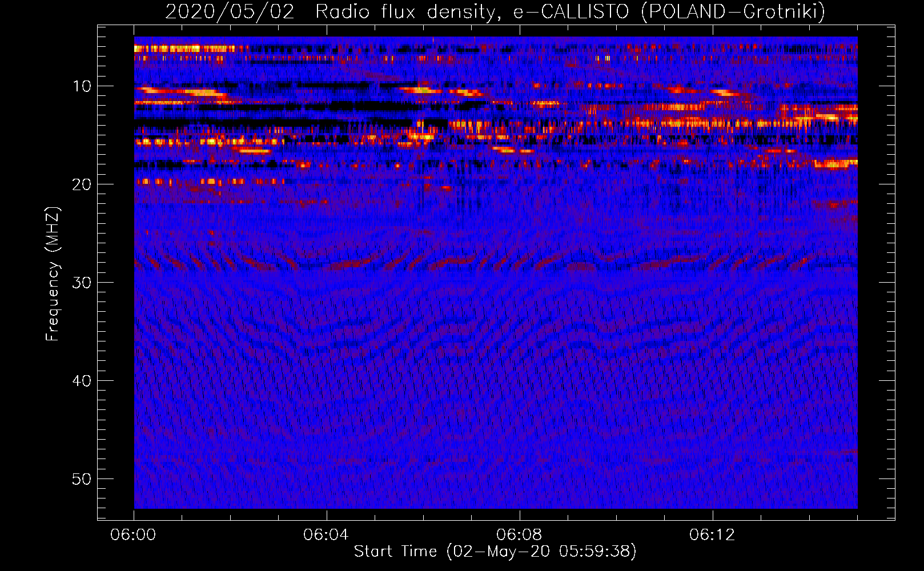Image resolution: width=924 pixels, height=571 pixels.
Task: Click the 'Start Time (02-May-20 05:59:38)' label
Action: [495, 551]
